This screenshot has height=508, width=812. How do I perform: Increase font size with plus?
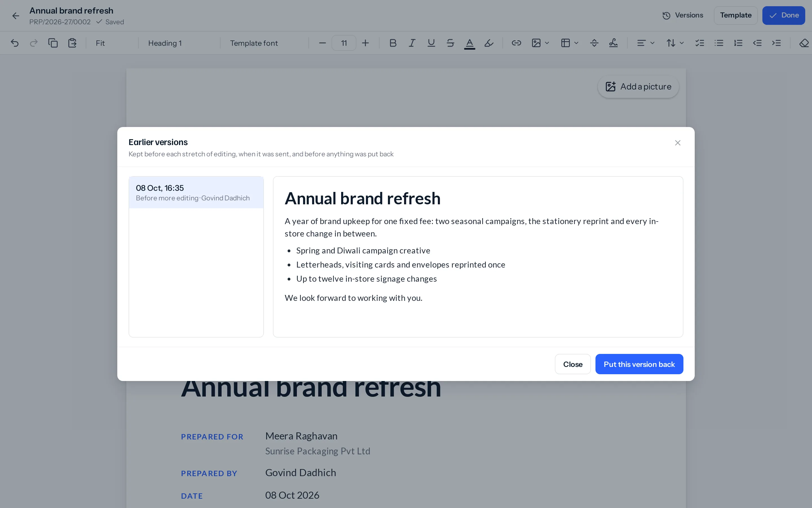point(365,43)
